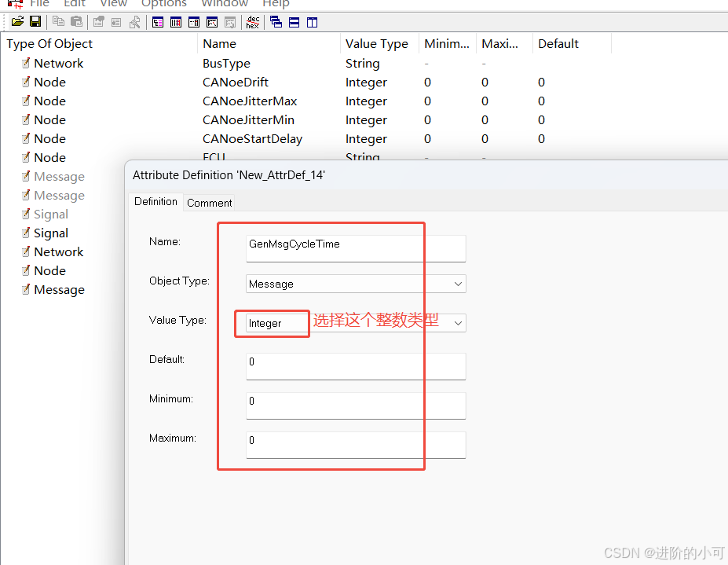Click the attribute icon of the CANoeJitterMax row
Screen dimensions: 728x565
coord(26,101)
